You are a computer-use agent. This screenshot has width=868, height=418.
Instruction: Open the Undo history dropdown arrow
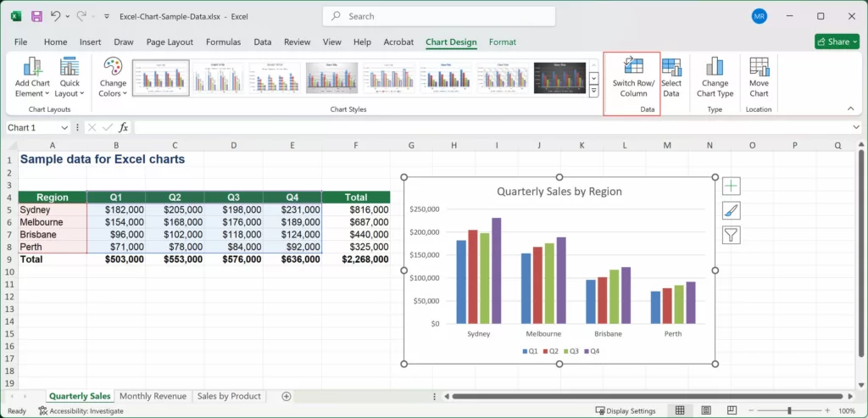(68, 17)
